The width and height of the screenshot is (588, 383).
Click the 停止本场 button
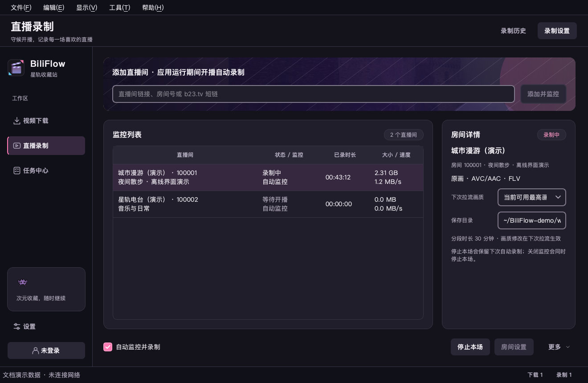[470, 347]
